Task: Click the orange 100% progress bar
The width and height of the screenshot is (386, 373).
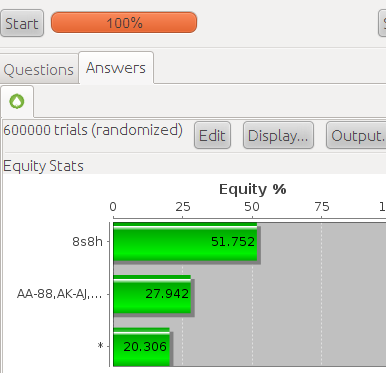Action: 124,23
